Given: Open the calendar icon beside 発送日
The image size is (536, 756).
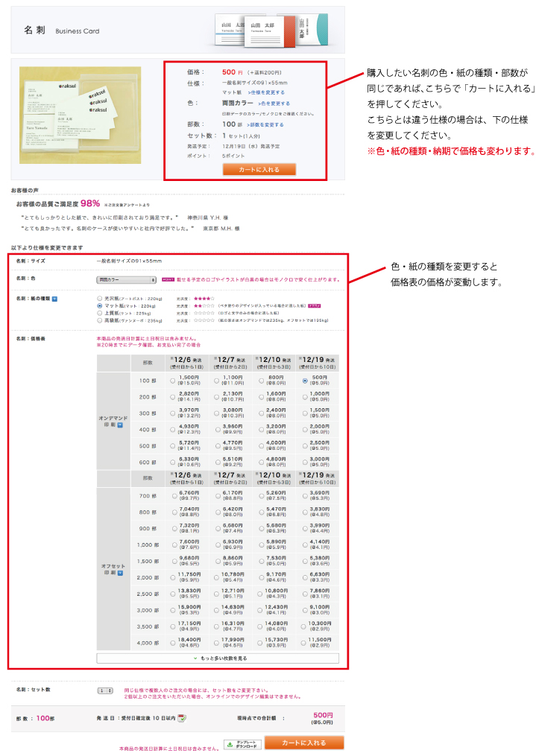Looking at the screenshot, I should (x=182, y=718).
